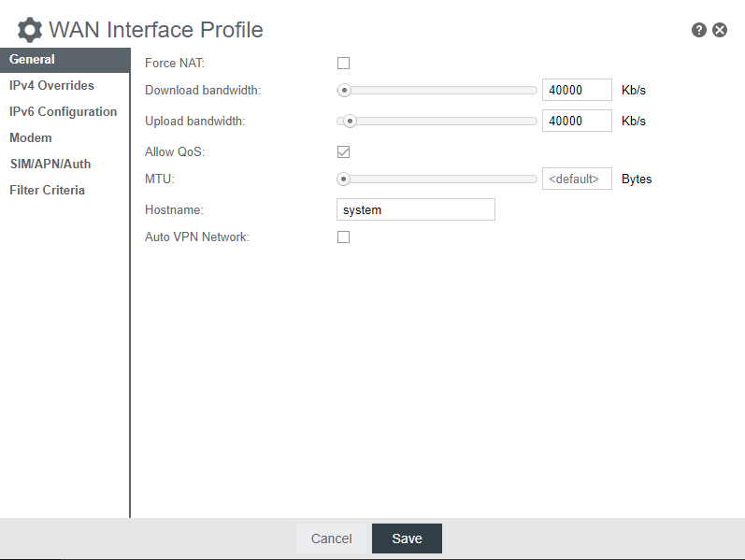The image size is (745, 560).
Task: Click the MTU default value field
Action: (x=577, y=179)
